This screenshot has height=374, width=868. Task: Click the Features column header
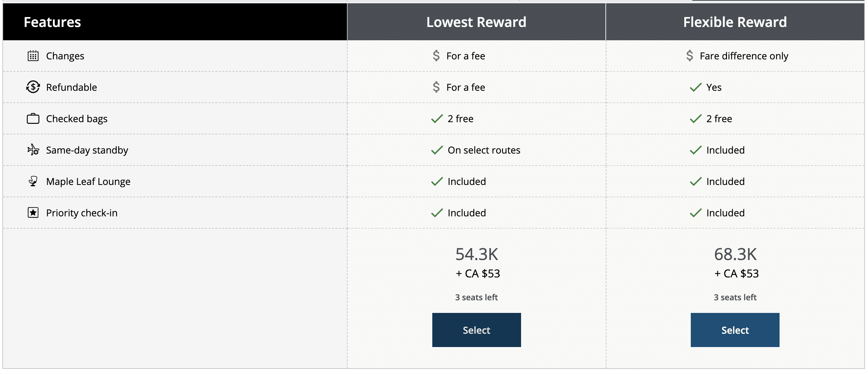52,22
